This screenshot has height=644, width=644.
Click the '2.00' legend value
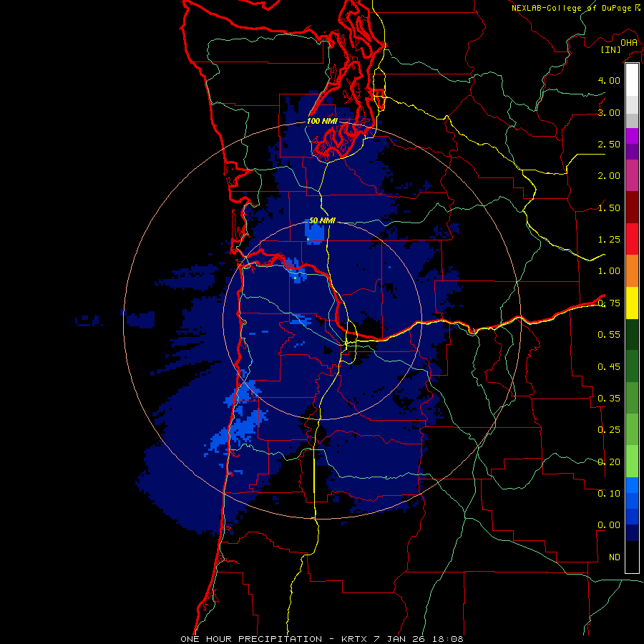pyautogui.click(x=609, y=176)
